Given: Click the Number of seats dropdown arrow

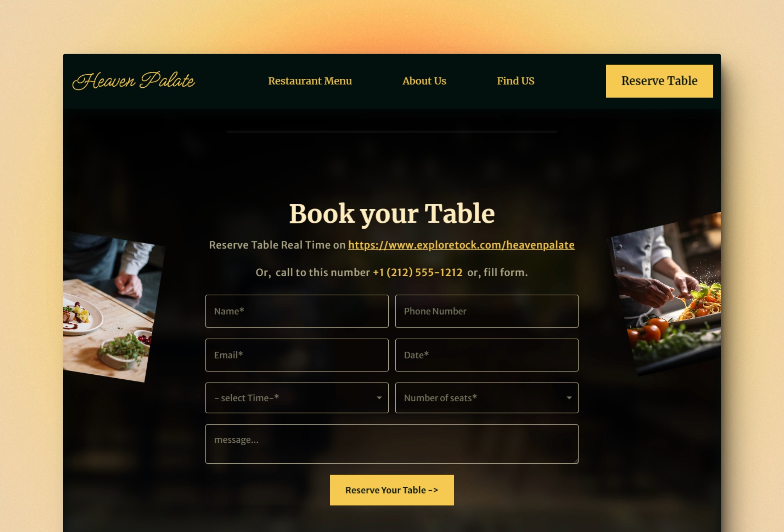Looking at the screenshot, I should click(x=568, y=398).
